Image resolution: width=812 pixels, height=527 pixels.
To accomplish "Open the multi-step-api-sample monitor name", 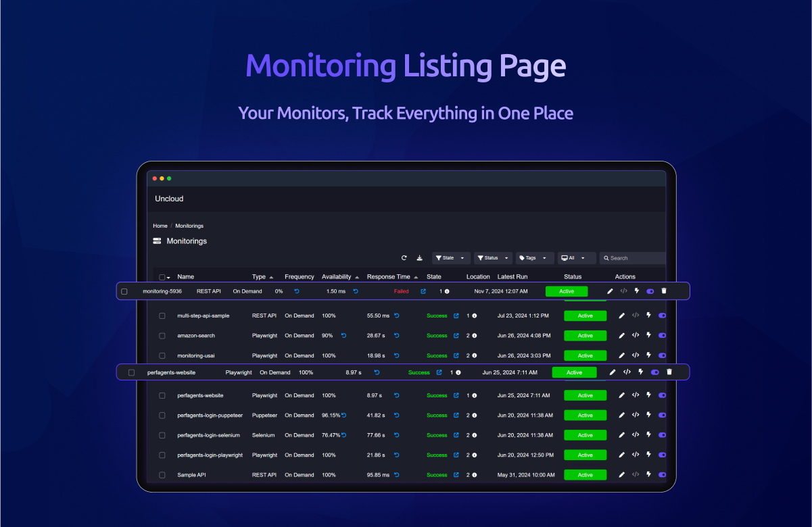I will [203, 316].
